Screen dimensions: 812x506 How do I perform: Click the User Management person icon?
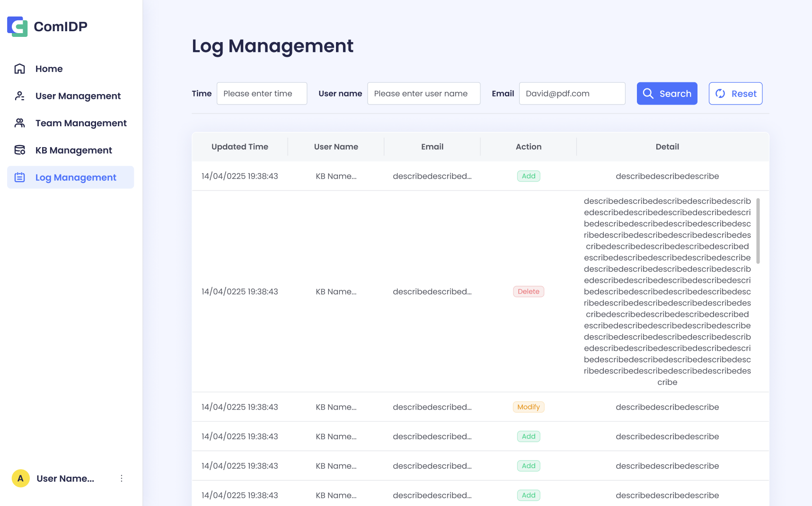19,96
